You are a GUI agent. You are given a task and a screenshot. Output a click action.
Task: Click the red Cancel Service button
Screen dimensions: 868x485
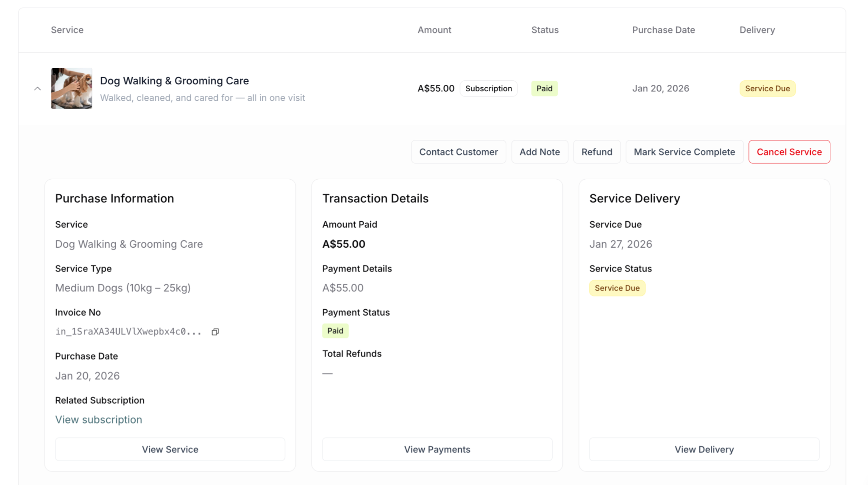(x=789, y=152)
